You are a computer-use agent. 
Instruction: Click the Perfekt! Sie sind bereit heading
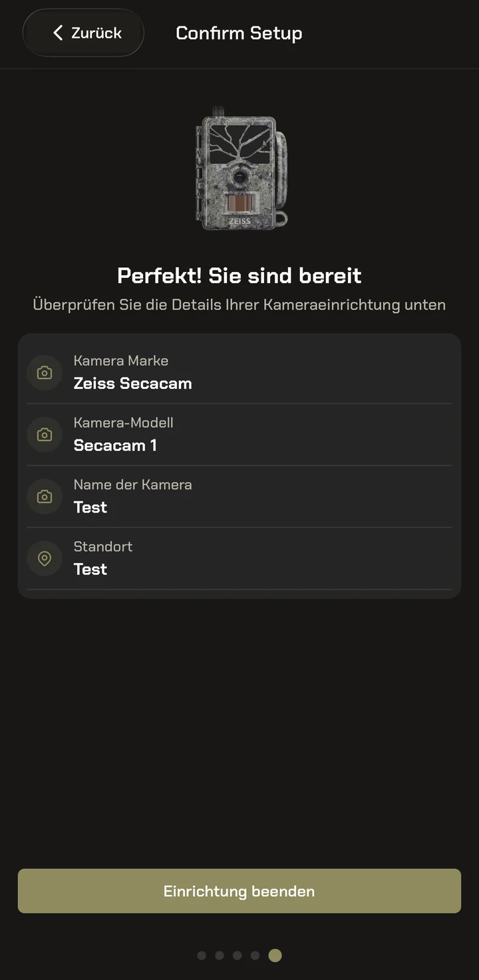239,275
